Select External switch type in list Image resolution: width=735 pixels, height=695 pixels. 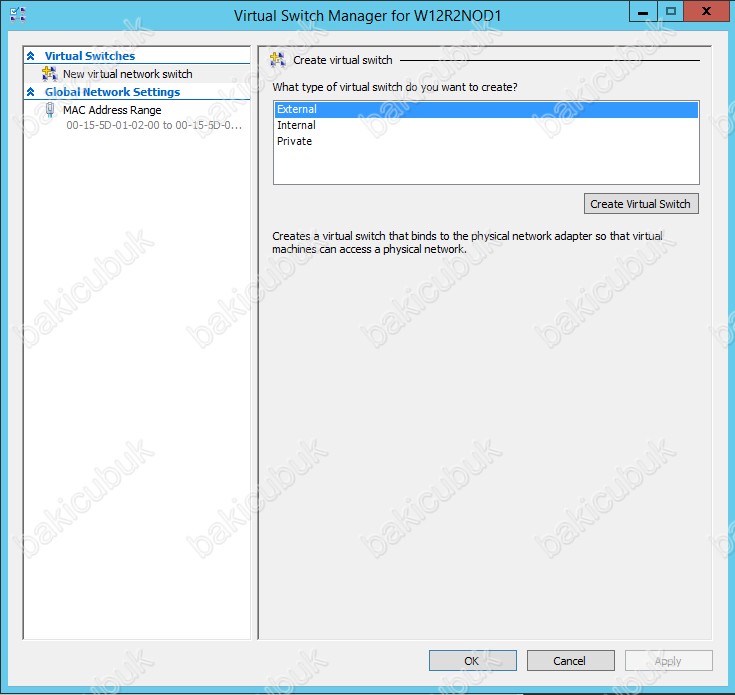coord(297,109)
